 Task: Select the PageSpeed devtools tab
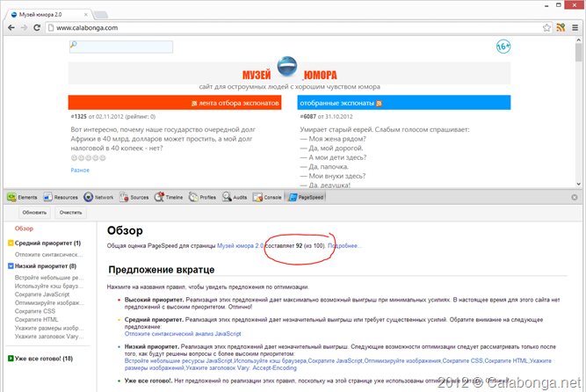click(306, 197)
